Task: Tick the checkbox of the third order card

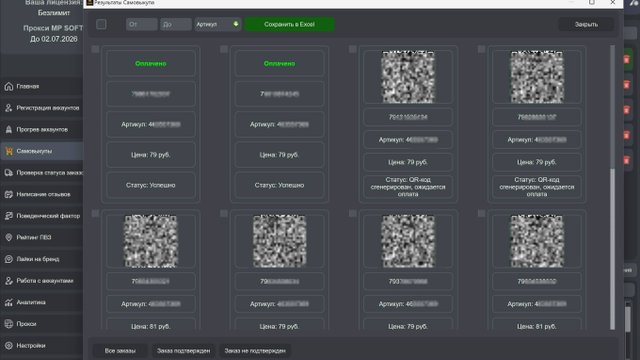Action: 353,49
